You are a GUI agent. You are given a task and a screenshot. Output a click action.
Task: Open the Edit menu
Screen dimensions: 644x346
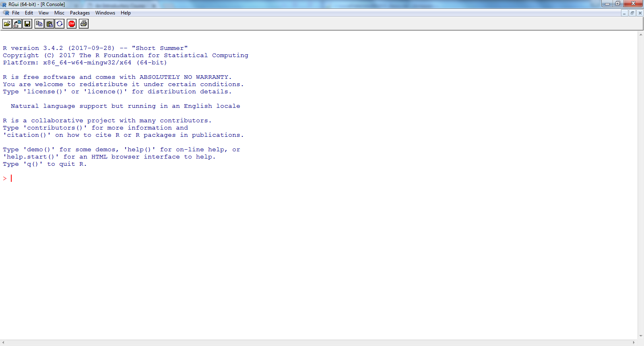(29, 13)
